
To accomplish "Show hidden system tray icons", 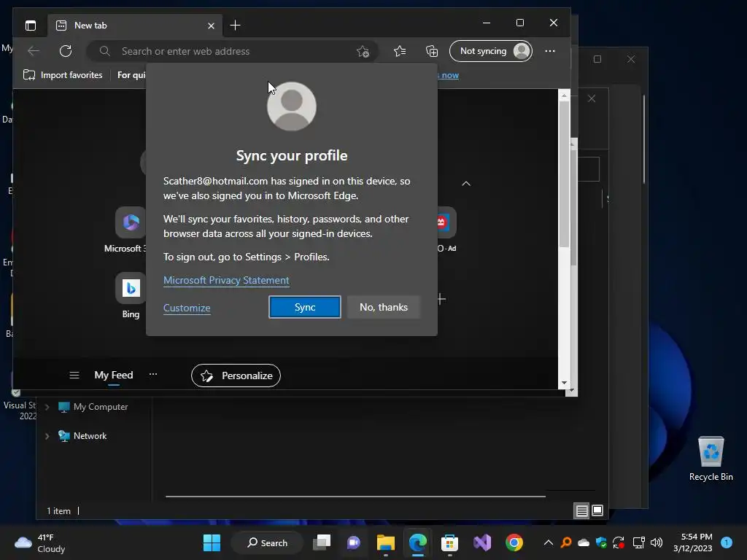I will click(549, 542).
